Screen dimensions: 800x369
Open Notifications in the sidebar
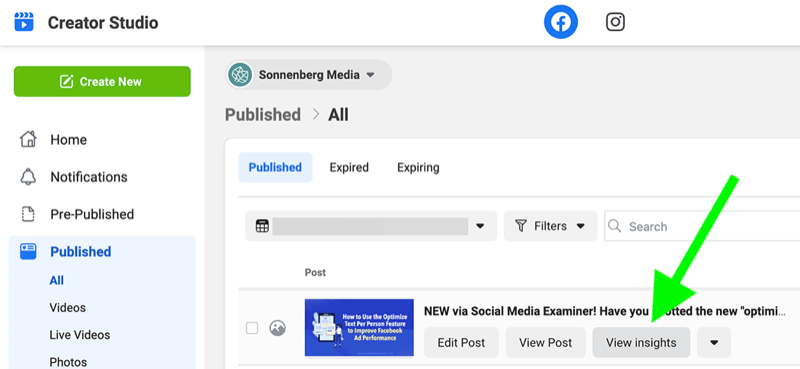[89, 177]
